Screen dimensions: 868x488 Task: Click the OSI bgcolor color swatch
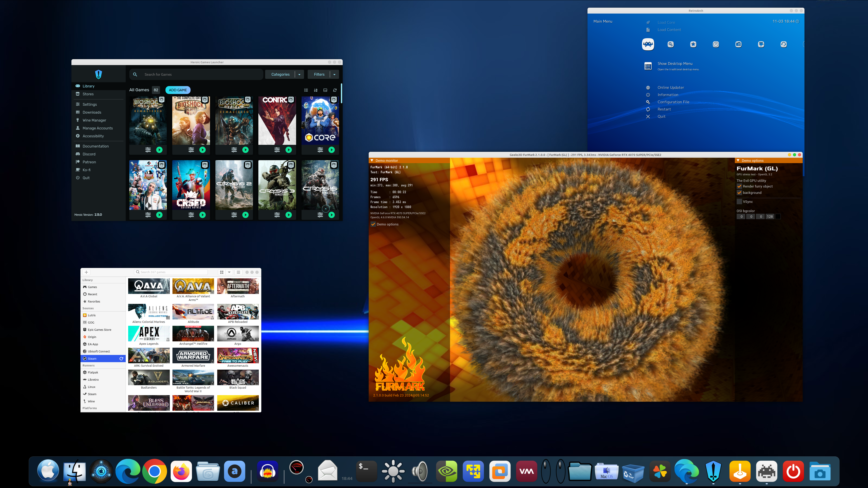pos(778,217)
